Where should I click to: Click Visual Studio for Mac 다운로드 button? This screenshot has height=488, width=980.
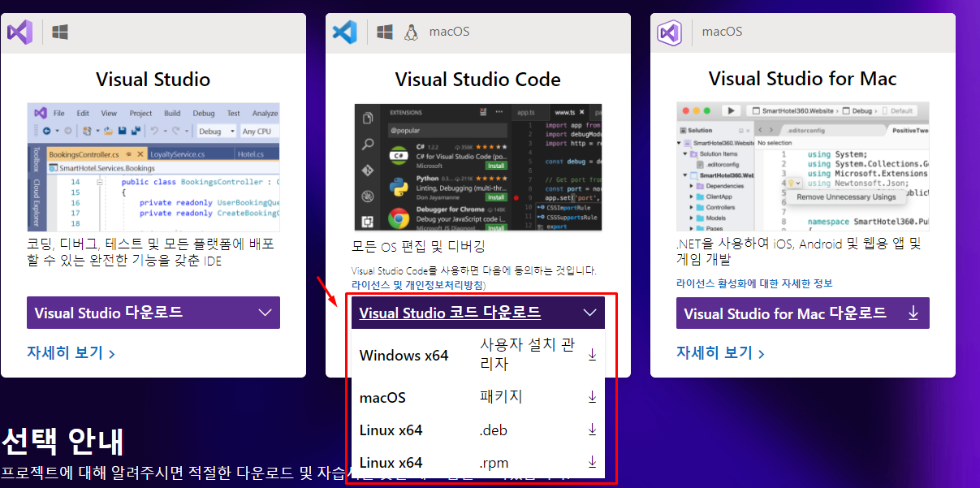coord(803,313)
